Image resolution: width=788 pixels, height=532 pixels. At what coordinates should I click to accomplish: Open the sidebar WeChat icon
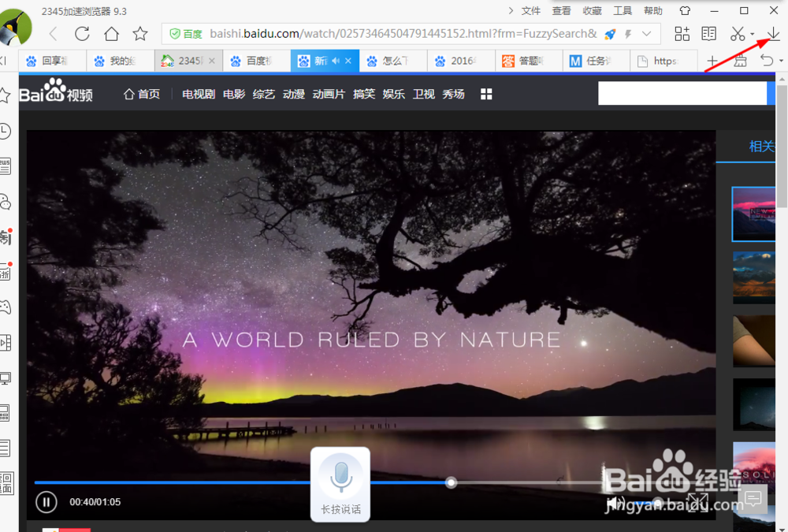pyautogui.click(x=5, y=202)
